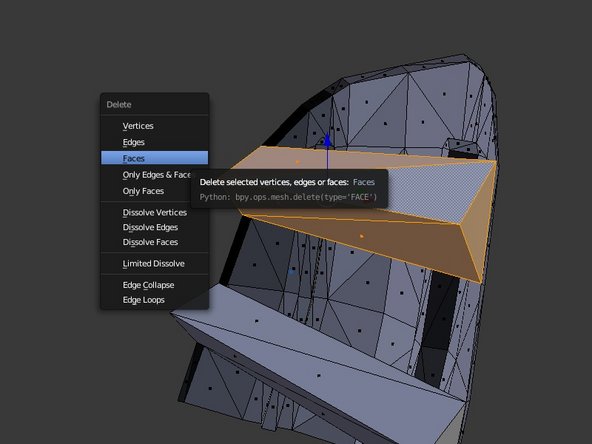
Task: Select Dissolve Faces entry
Action: [x=154, y=242]
